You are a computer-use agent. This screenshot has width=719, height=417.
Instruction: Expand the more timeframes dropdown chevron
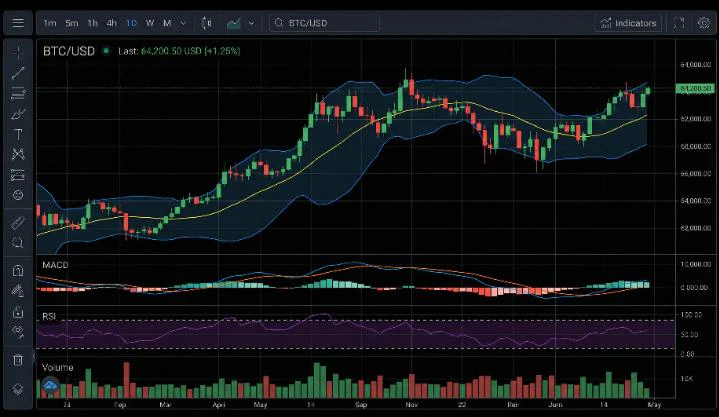coord(183,23)
